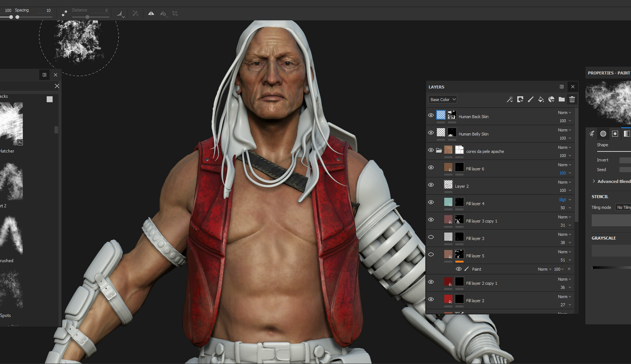Open the Layers panel dock options button
This screenshot has width=631, height=364.
561,87
